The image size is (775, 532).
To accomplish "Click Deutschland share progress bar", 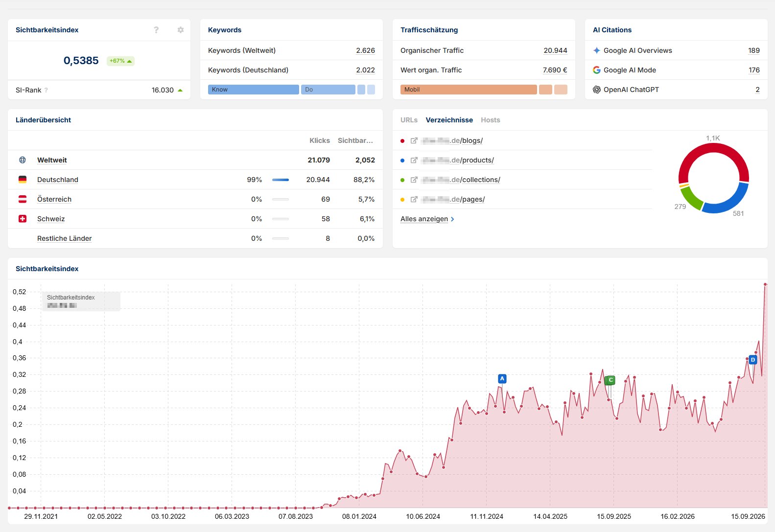I will click(x=281, y=180).
